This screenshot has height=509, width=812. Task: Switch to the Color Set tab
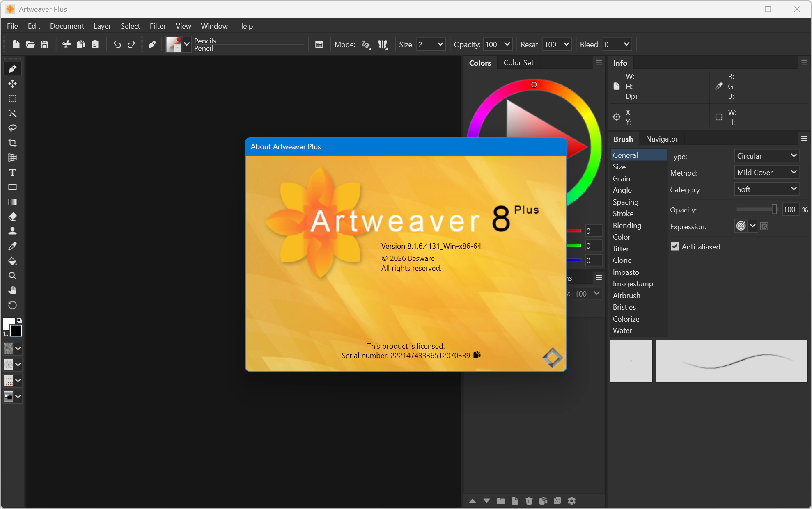(x=518, y=63)
